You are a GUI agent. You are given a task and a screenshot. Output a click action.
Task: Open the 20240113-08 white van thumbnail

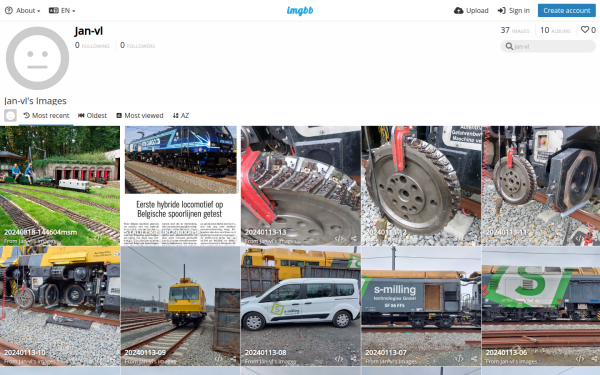coord(300,306)
